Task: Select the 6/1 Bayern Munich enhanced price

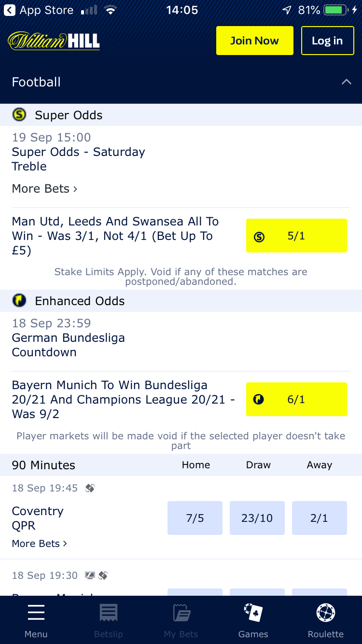Action: point(296,399)
